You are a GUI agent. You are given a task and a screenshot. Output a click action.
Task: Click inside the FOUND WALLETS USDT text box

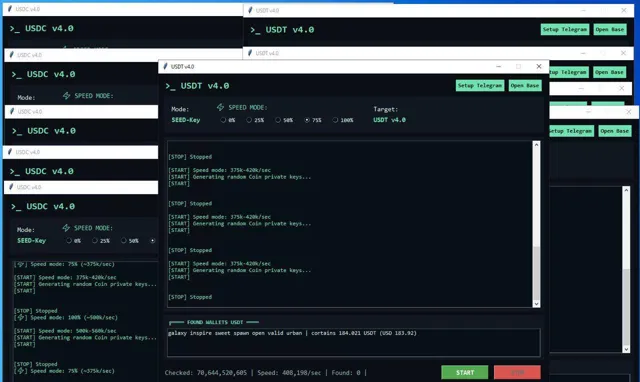pos(353,342)
